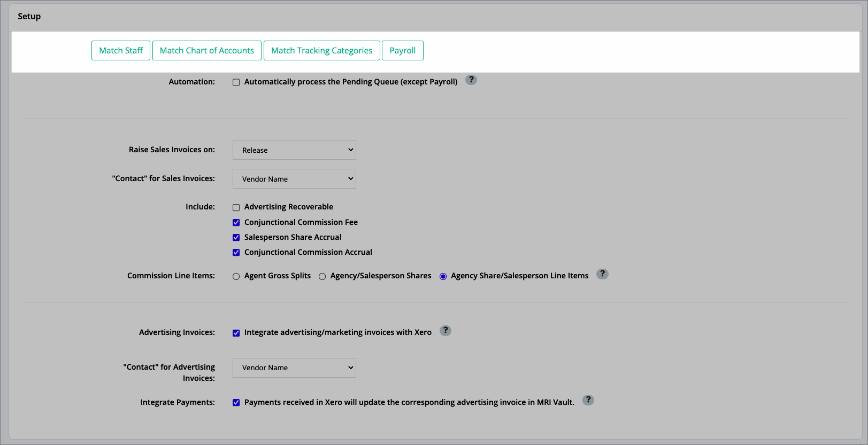This screenshot has width=868, height=445.
Task: Select Agent Gross Splits radio option
Action: pos(236,276)
